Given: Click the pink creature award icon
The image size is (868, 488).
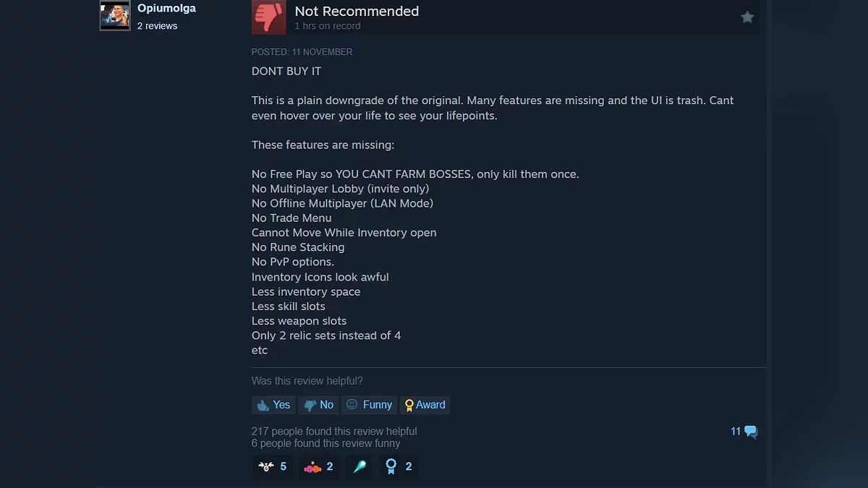Looking at the screenshot, I should click(312, 467).
